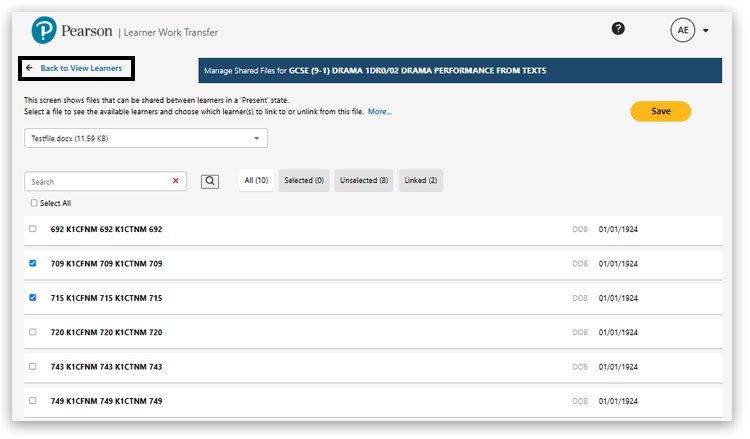Open the More... link

[380, 112]
